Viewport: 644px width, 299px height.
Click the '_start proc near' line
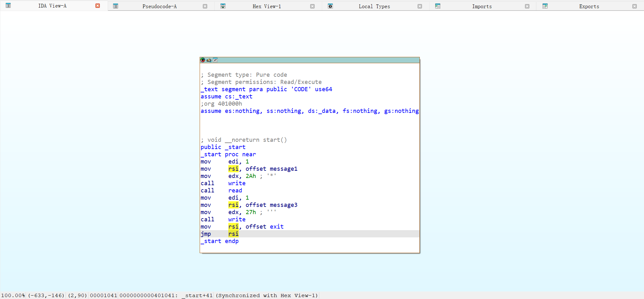coord(228,154)
